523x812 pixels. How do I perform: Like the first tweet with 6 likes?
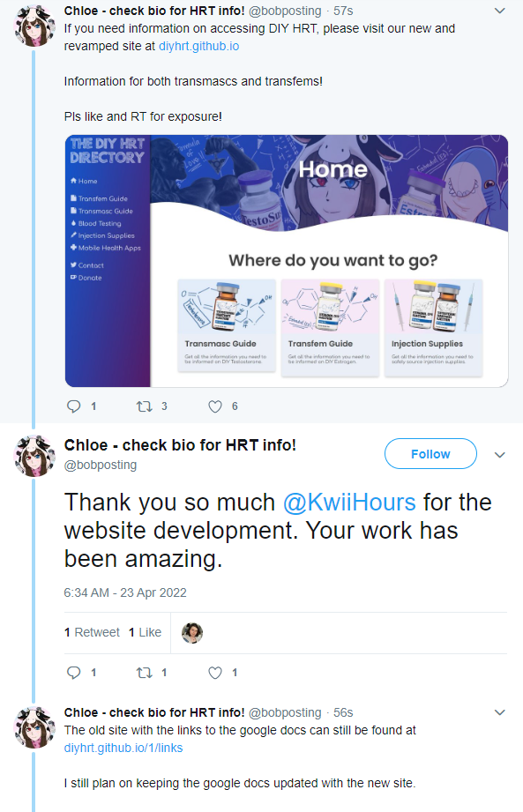(215, 406)
